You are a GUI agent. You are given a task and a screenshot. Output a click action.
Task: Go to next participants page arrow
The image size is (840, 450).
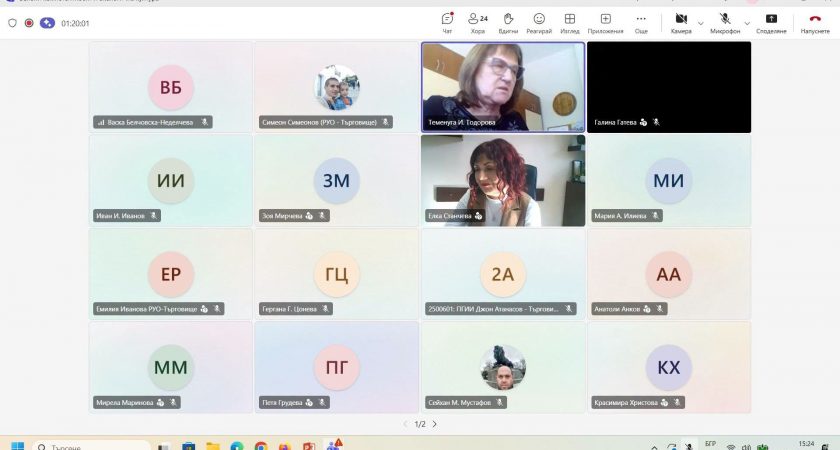pyautogui.click(x=434, y=424)
